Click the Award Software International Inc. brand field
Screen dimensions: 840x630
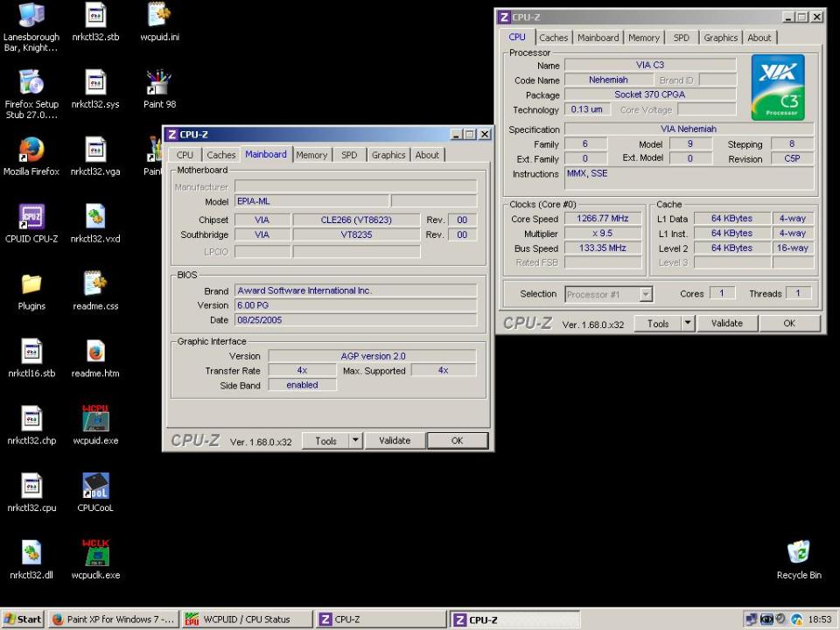[356, 290]
